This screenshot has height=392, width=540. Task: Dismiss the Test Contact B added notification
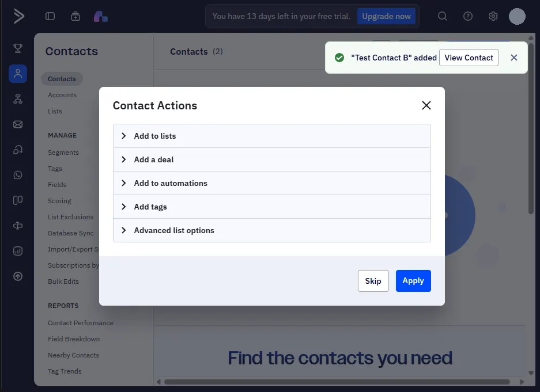[514, 58]
